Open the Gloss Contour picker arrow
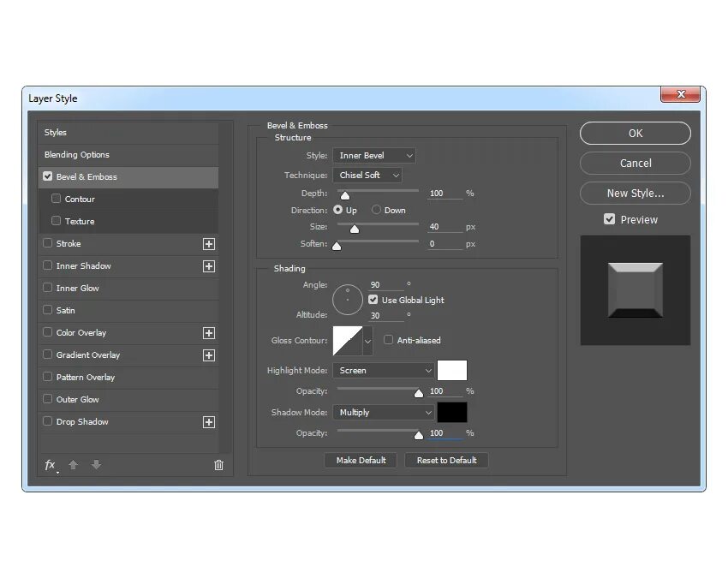 tap(367, 341)
